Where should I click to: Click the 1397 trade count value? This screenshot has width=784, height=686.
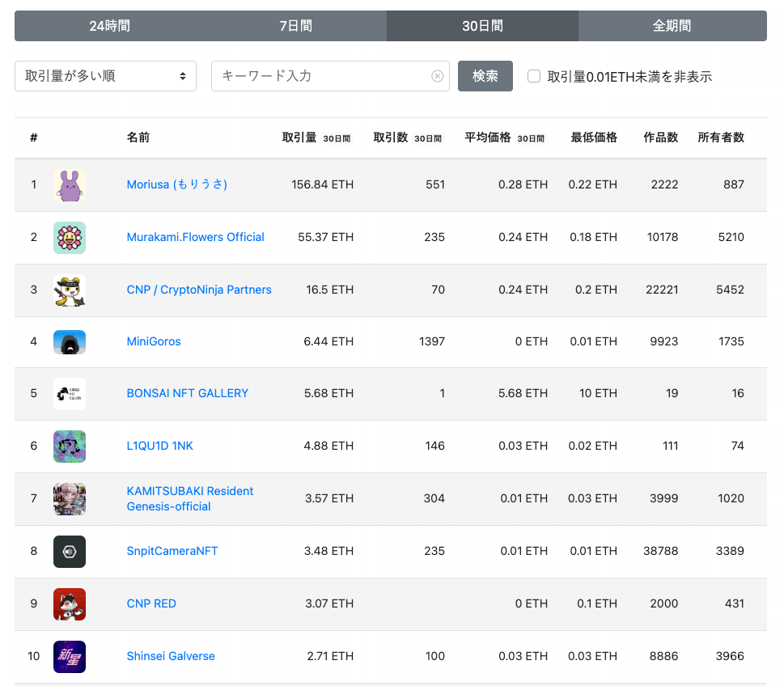pyautogui.click(x=432, y=341)
